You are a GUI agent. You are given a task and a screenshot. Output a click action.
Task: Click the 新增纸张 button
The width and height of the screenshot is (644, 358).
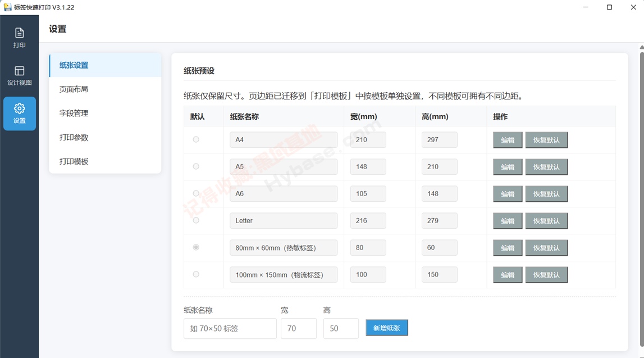(x=386, y=328)
